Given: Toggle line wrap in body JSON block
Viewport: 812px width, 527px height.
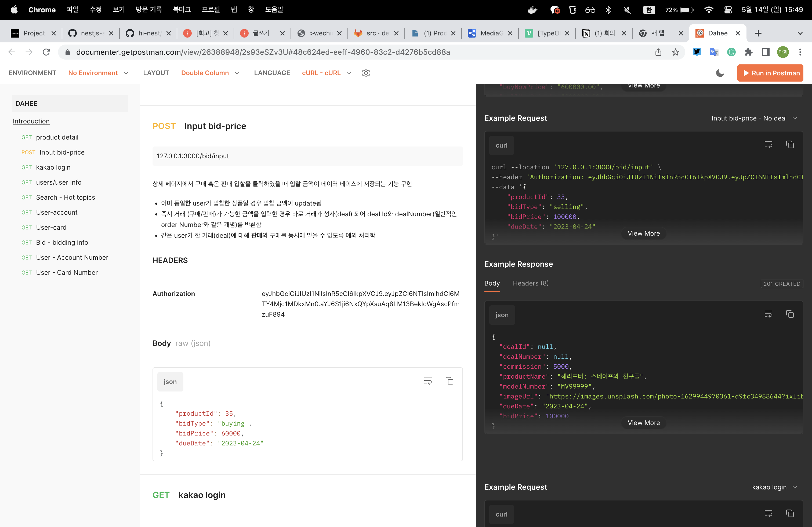Looking at the screenshot, I should coord(427,381).
